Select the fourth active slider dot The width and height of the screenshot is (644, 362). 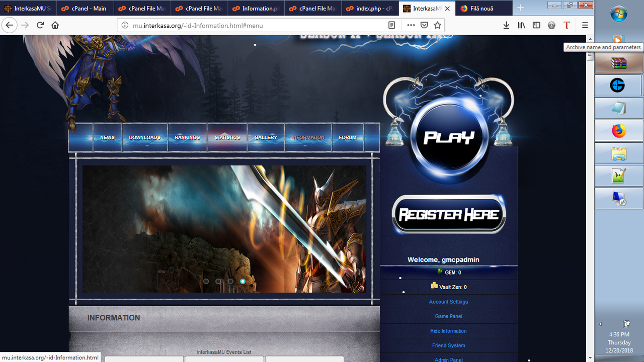tap(243, 282)
